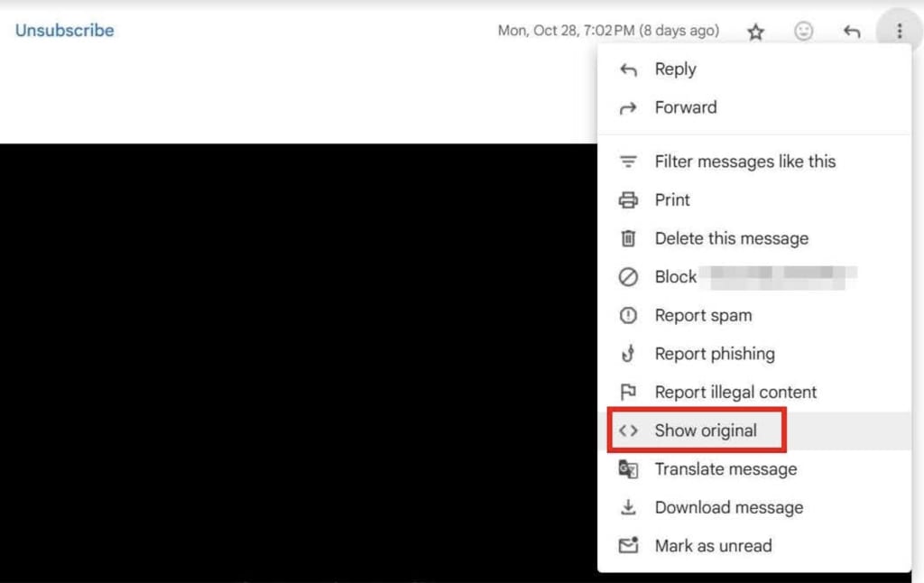Choose Report illegal content

754,392
